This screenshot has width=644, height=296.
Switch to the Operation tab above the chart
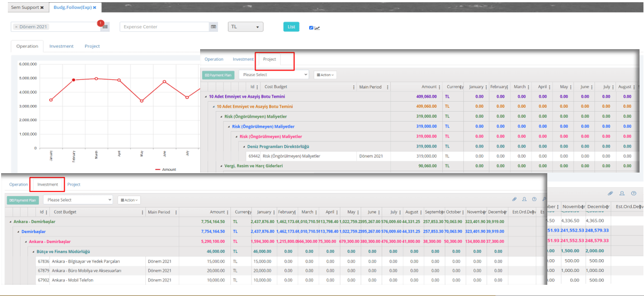point(27,46)
